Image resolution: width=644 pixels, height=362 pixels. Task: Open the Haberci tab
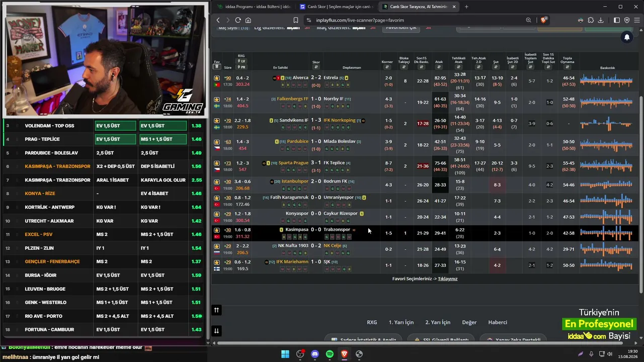(498, 322)
